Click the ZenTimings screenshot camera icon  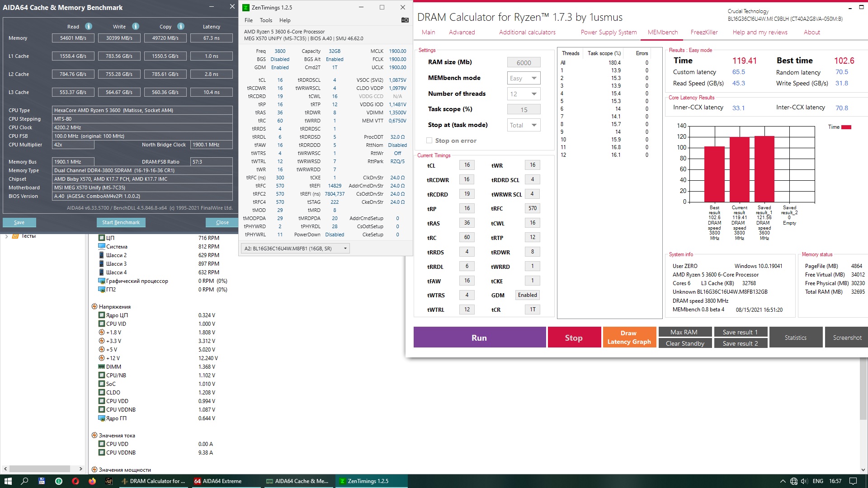point(405,20)
